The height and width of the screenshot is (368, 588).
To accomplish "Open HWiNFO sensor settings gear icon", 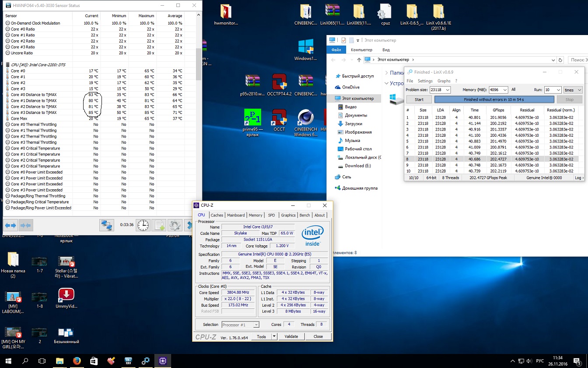I will (x=175, y=225).
